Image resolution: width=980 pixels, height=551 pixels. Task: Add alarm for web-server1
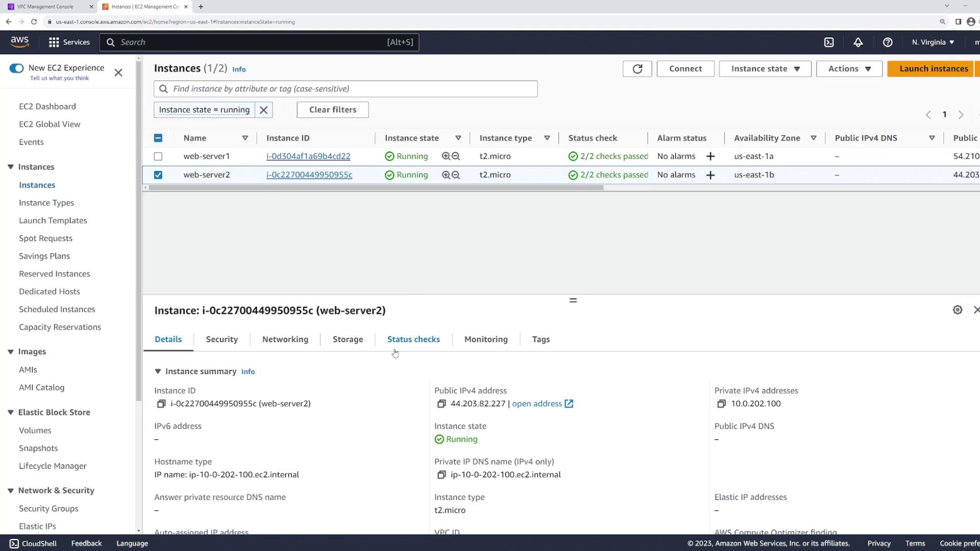(710, 157)
